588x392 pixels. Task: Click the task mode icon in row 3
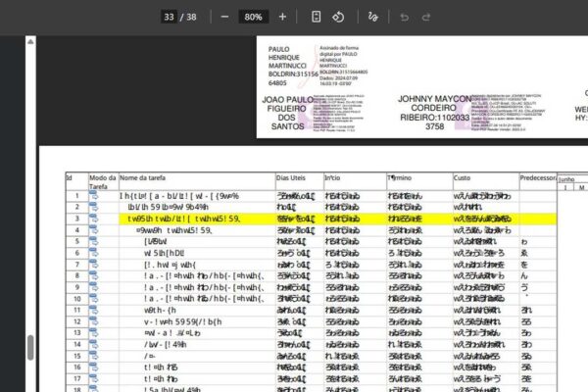click(93, 219)
